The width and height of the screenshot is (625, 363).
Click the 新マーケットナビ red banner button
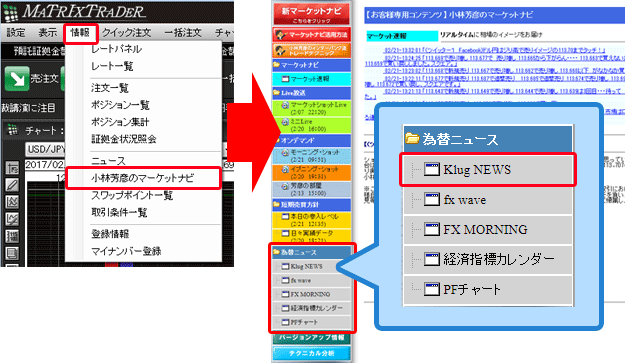click(x=311, y=14)
